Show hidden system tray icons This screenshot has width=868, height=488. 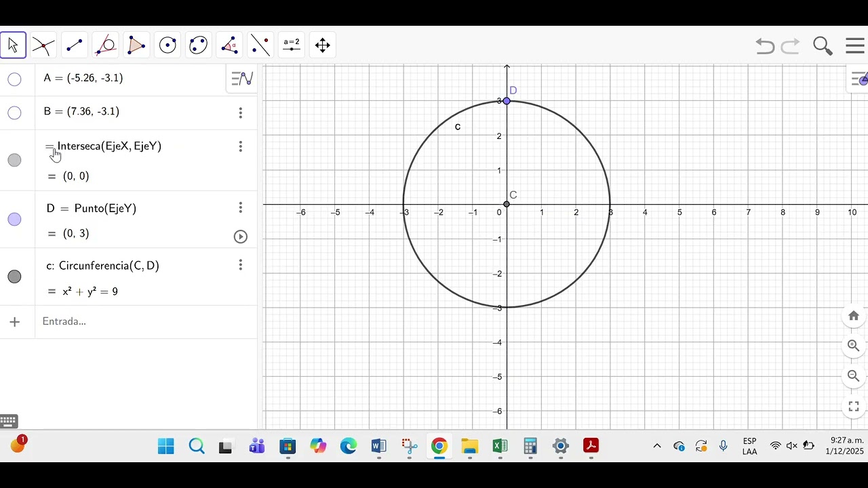[656, 446]
